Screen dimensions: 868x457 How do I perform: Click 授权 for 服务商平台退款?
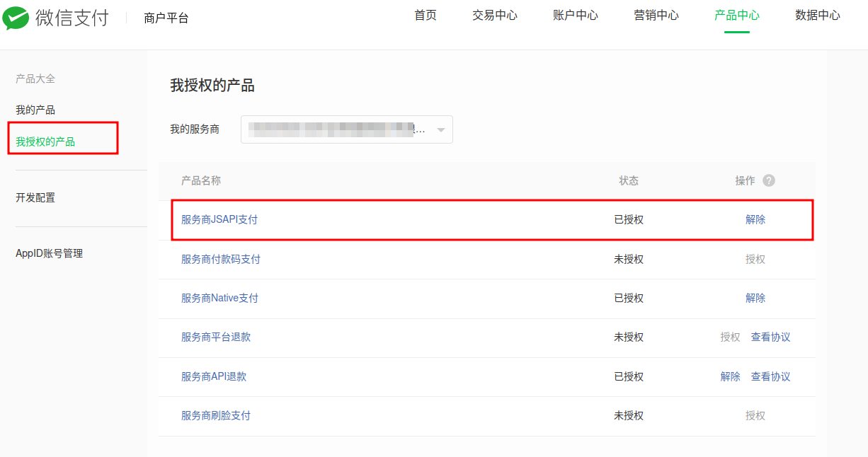(x=731, y=337)
